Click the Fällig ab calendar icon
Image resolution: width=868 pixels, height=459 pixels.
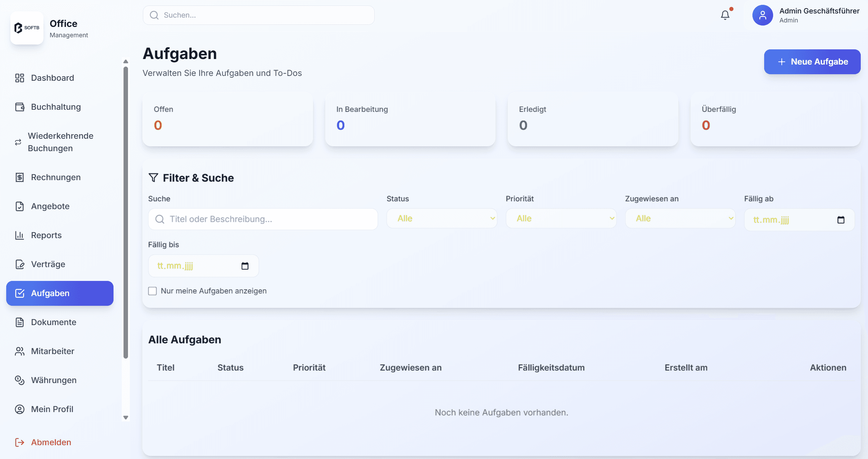841,220
